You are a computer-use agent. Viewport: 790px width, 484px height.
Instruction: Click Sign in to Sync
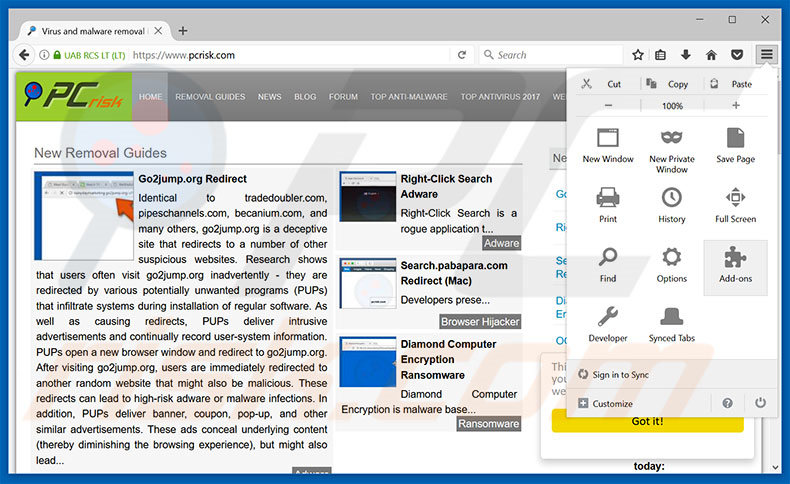point(613,375)
